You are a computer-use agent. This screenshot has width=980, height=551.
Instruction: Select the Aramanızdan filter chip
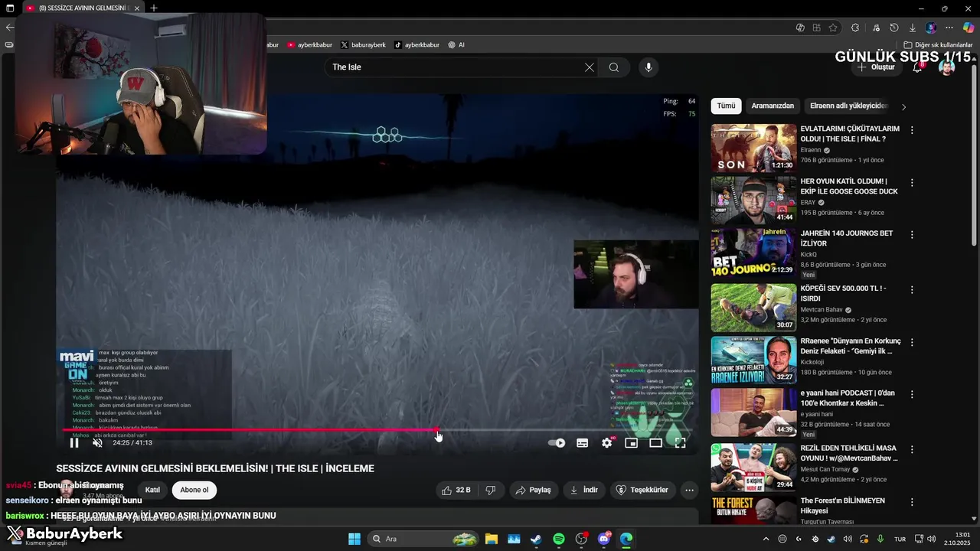(x=773, y=106)
